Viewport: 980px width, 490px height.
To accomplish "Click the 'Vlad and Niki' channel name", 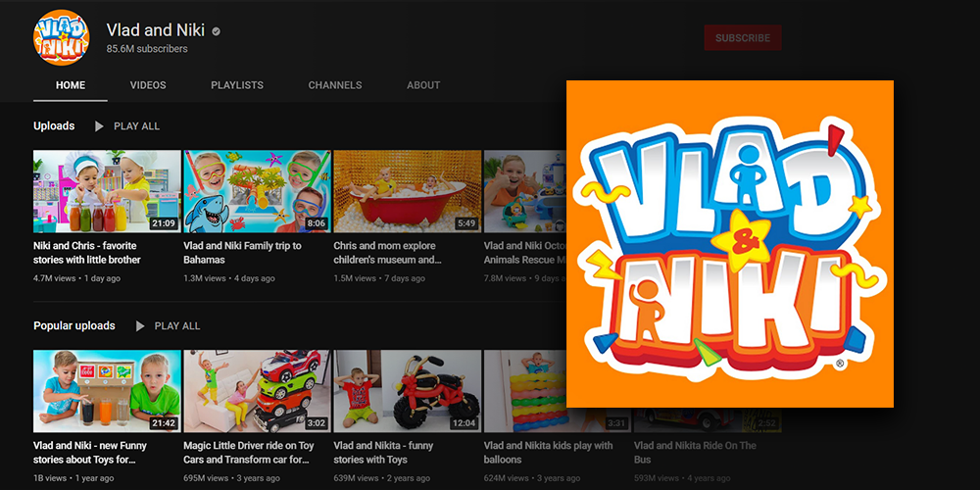I will [x=156, y=30].
